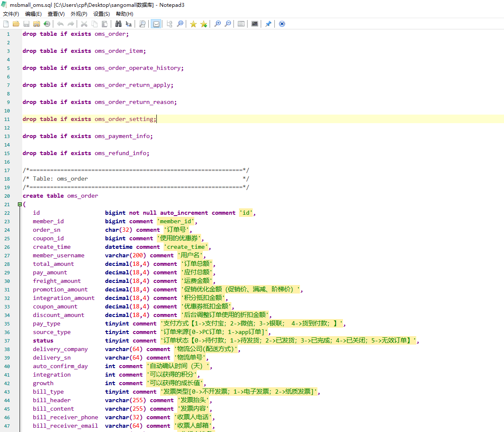504x432 pixels.
Task: Click 'oms_order_return_apply' text
Action: (132, 85)
